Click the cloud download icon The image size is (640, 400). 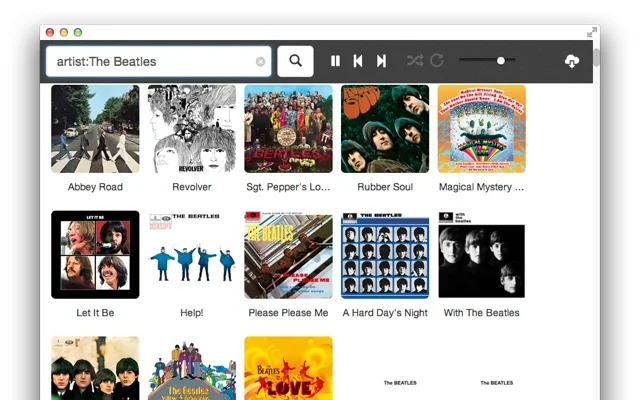572,61
